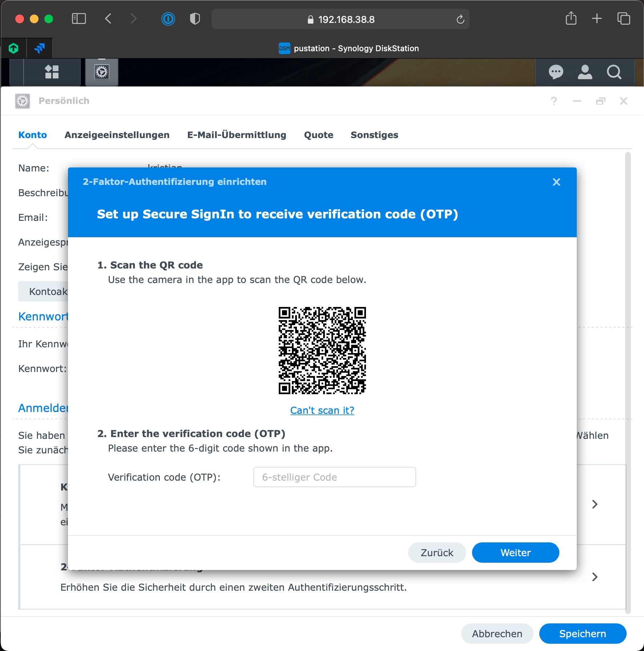Open the E-Mail-Übermittlung tab
Image resolution: width=644 pixels, height=651 pixels.
pos(237,135)
